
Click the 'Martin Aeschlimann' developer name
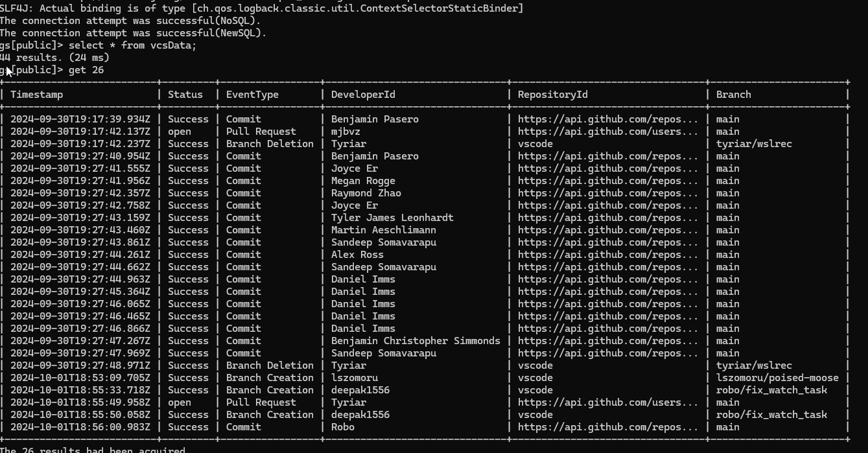click(x=384, y=230)
